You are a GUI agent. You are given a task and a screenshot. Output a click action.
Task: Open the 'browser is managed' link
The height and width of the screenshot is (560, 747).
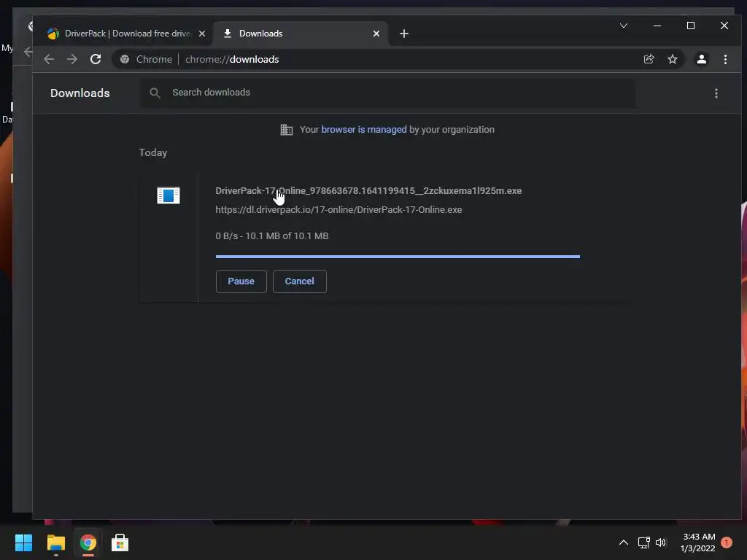[x=364, y=130]
